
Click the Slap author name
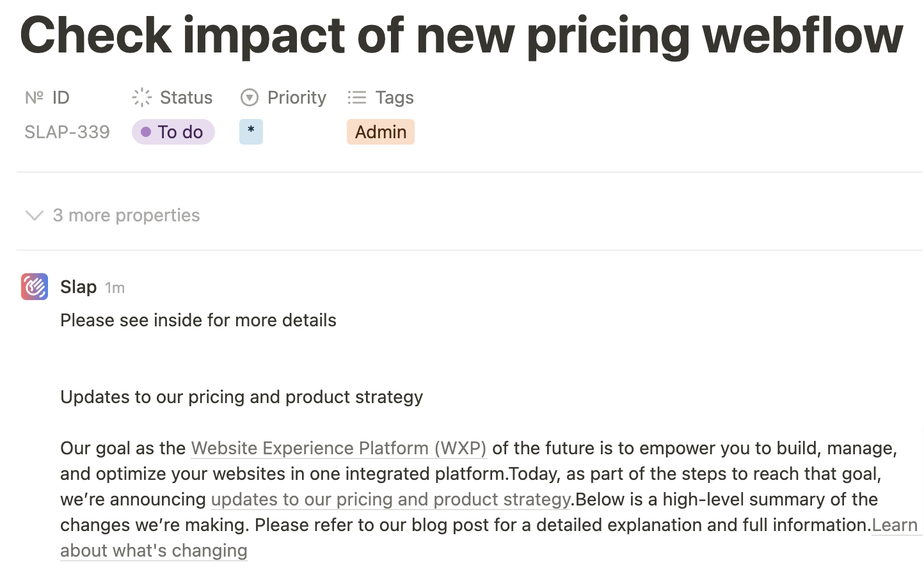point(79,287)
